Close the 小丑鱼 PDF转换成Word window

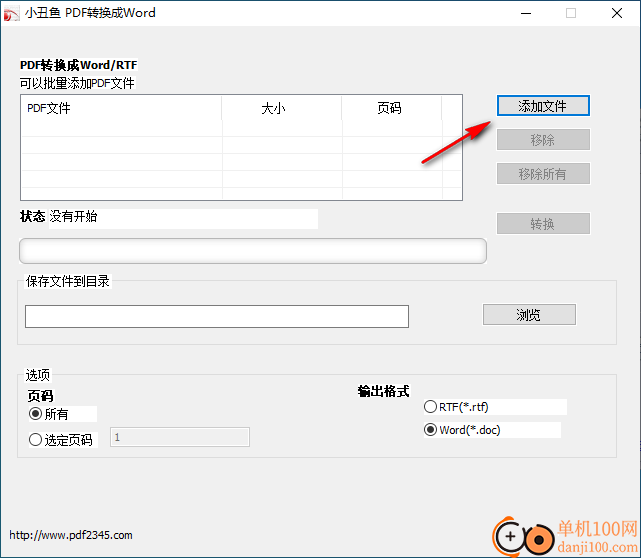pos(617,13)
